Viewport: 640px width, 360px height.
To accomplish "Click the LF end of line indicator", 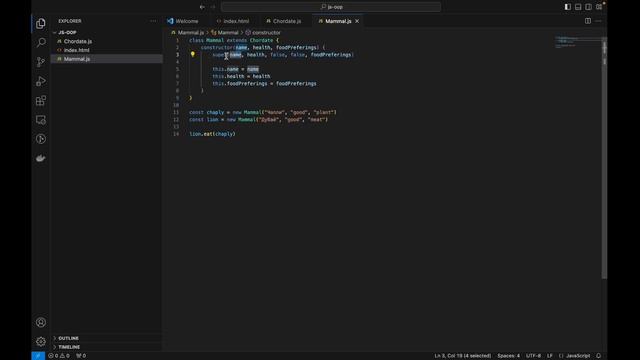I will (549, 356).
